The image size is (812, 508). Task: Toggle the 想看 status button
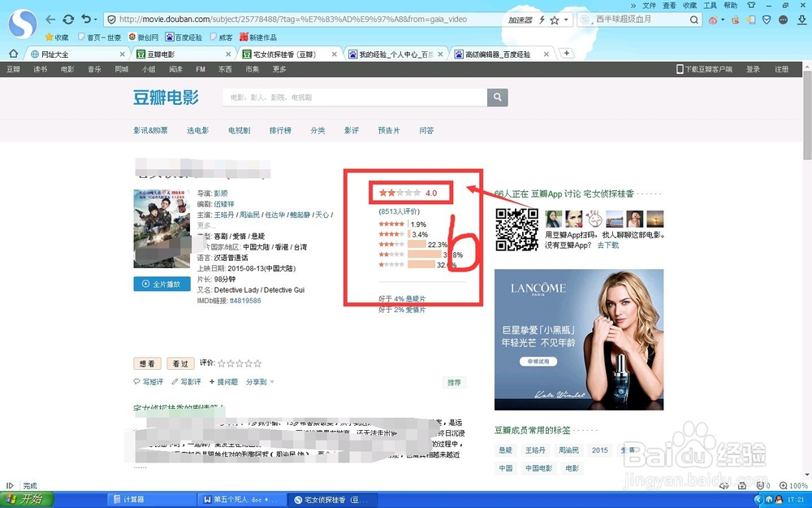click(x=148, y=363)
